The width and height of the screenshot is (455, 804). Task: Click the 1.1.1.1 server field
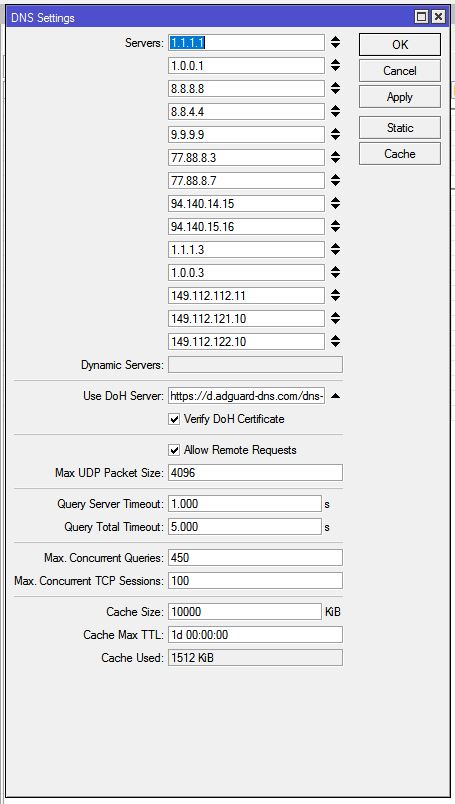(x=246, y=43)
